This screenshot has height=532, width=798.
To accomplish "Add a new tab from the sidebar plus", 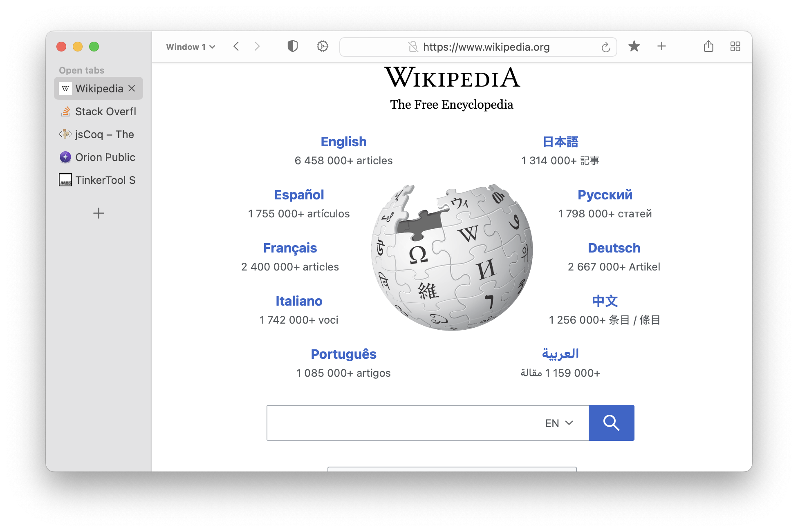I will tap(99, 213).
